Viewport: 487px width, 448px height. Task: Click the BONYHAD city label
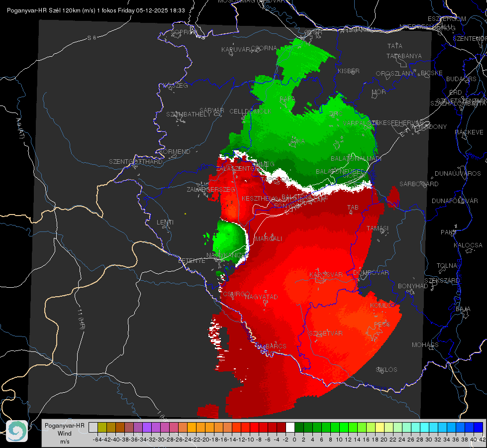413,286
